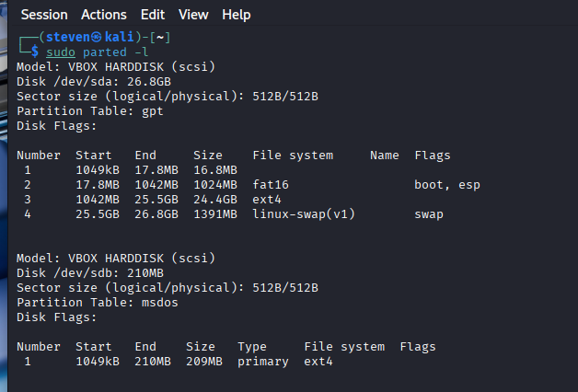578x392 pixels.
Task: Open the View menu
Action: click(x=193, y=15)
